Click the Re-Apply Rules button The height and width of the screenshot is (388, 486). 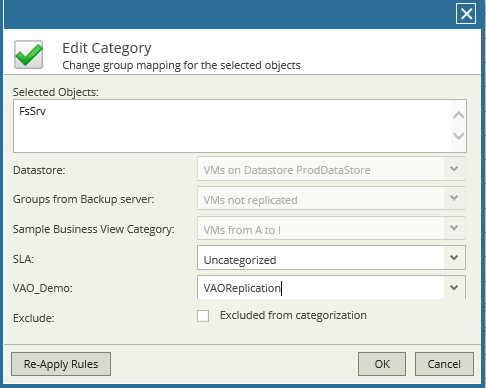tap(61, 364)
